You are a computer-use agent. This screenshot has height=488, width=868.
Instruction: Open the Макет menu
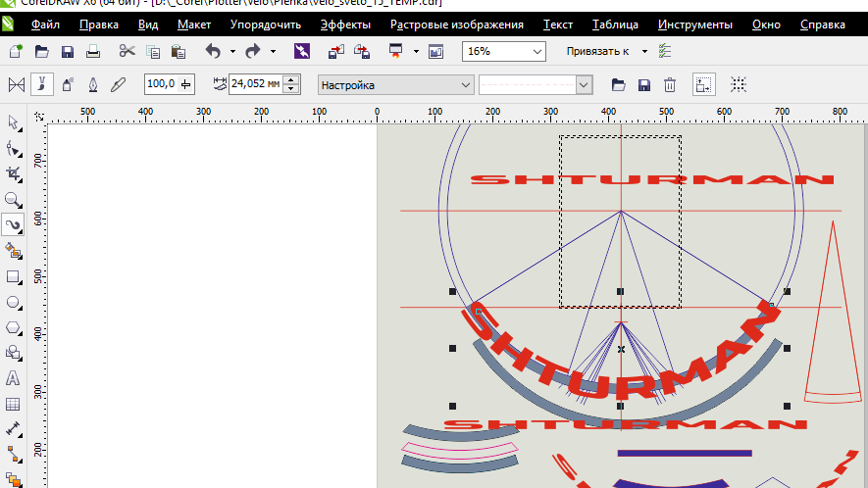194,24
